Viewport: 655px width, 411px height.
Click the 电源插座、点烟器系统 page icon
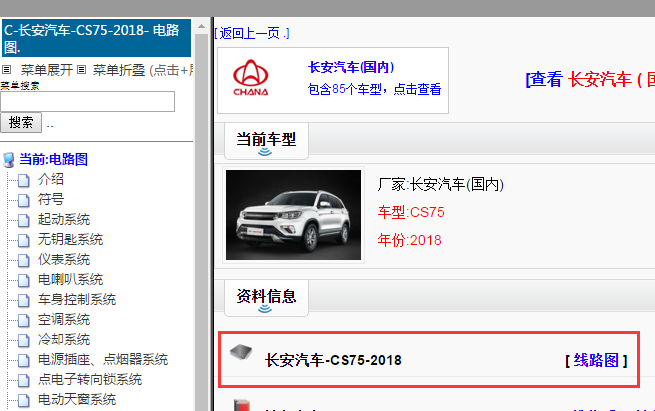24,360
